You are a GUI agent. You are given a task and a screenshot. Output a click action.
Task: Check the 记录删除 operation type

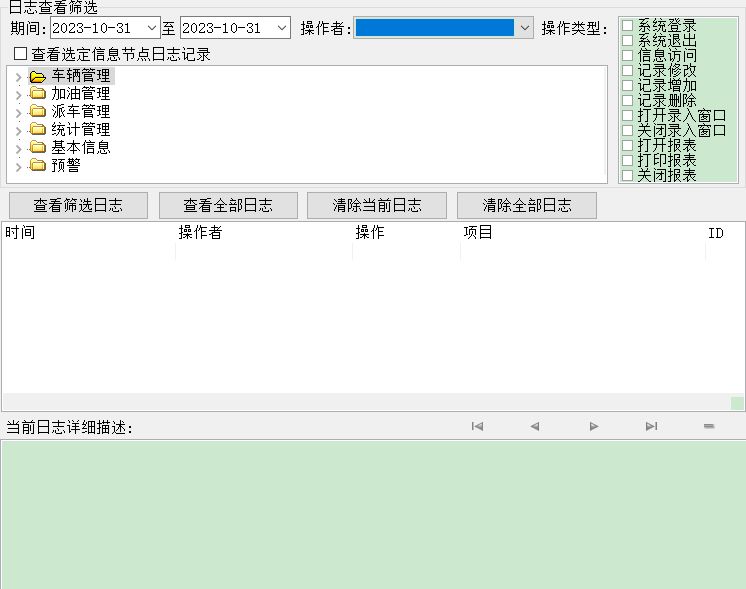(628, 100)
